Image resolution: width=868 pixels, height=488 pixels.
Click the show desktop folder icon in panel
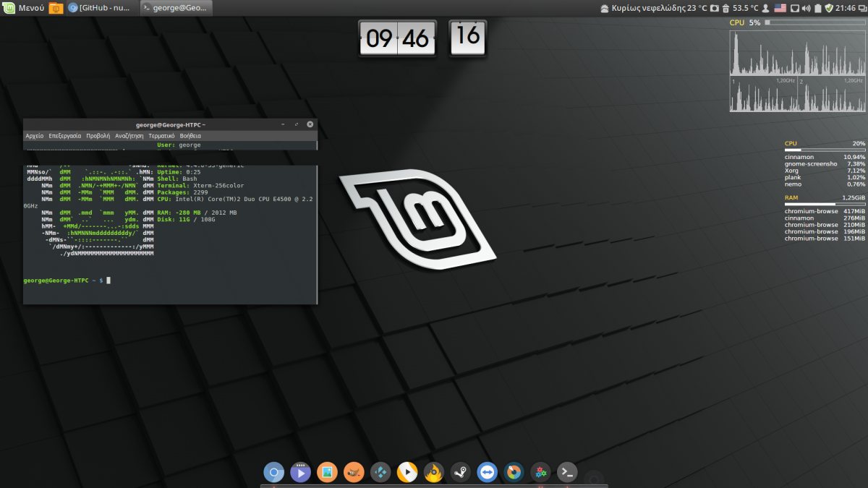tap(56, 8)
